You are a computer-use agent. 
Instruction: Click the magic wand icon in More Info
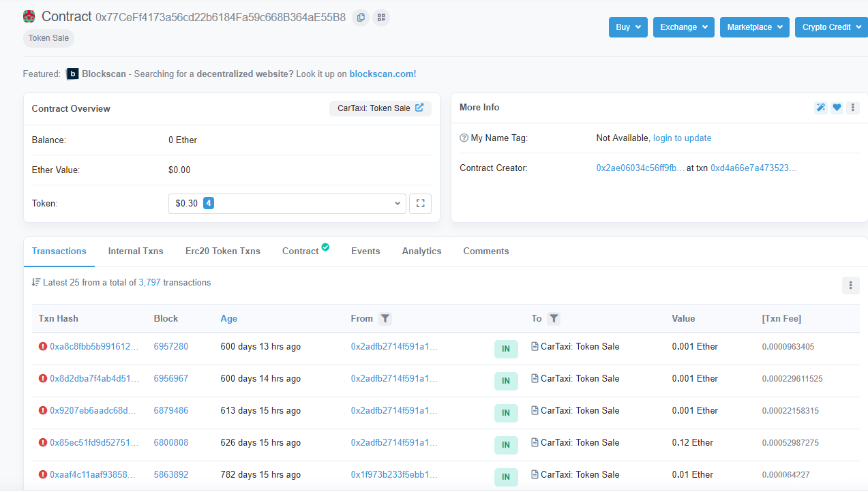coord(821,108)
